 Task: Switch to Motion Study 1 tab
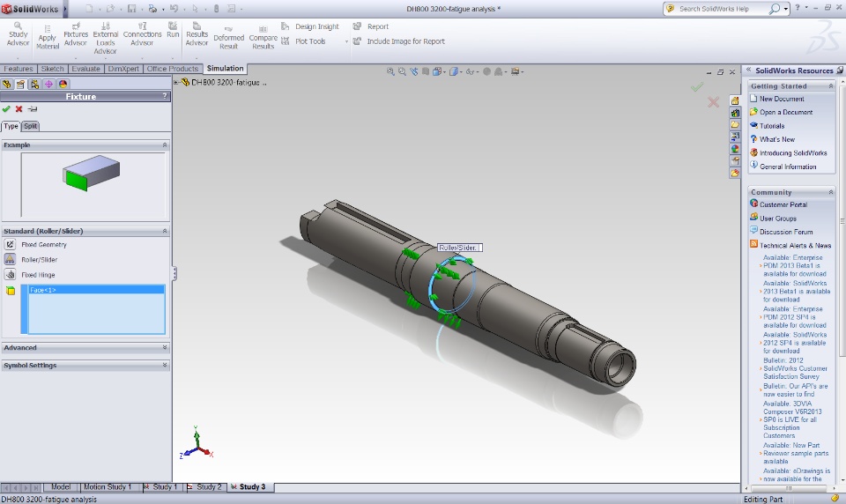coord(108,486)
